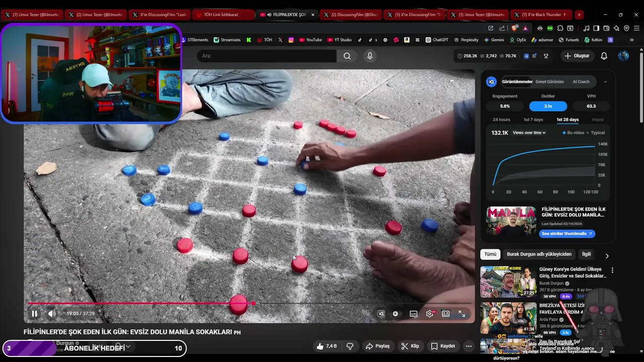Open the browser extensions puzzle icon

pos(559,28)
